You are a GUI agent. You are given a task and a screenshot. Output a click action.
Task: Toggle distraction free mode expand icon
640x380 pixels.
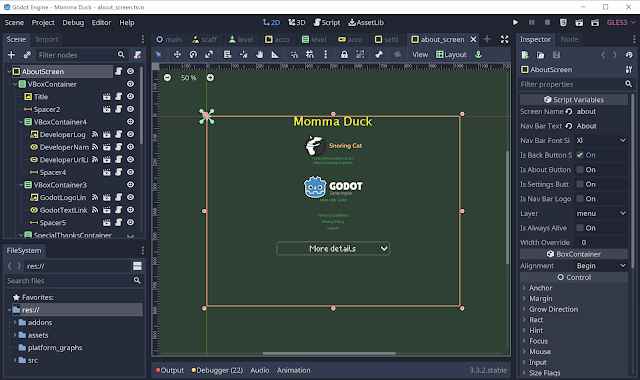[x=504, y=39]
